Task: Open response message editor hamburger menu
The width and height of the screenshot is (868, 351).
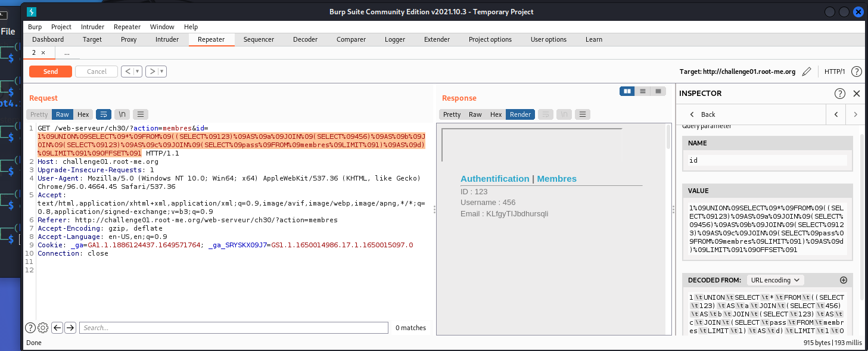Action: (583, 114)
